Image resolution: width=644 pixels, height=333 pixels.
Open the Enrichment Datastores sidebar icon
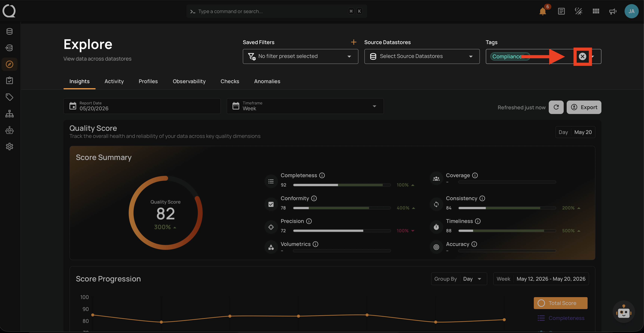tap(10, 48)
